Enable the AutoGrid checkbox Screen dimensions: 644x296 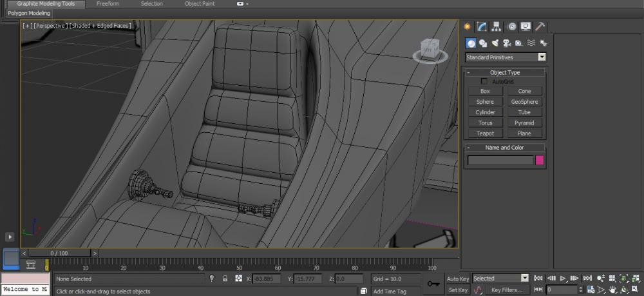tap(484, 82)
